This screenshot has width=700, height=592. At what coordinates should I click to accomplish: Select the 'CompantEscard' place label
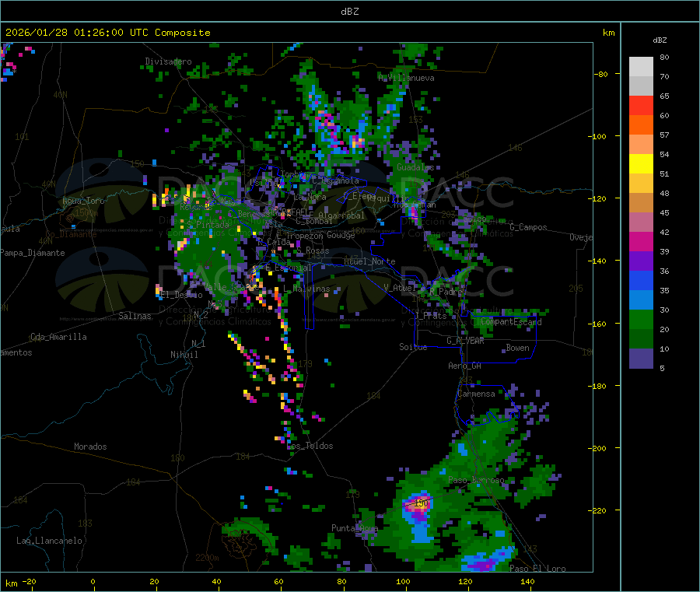[x=511, y=322]
